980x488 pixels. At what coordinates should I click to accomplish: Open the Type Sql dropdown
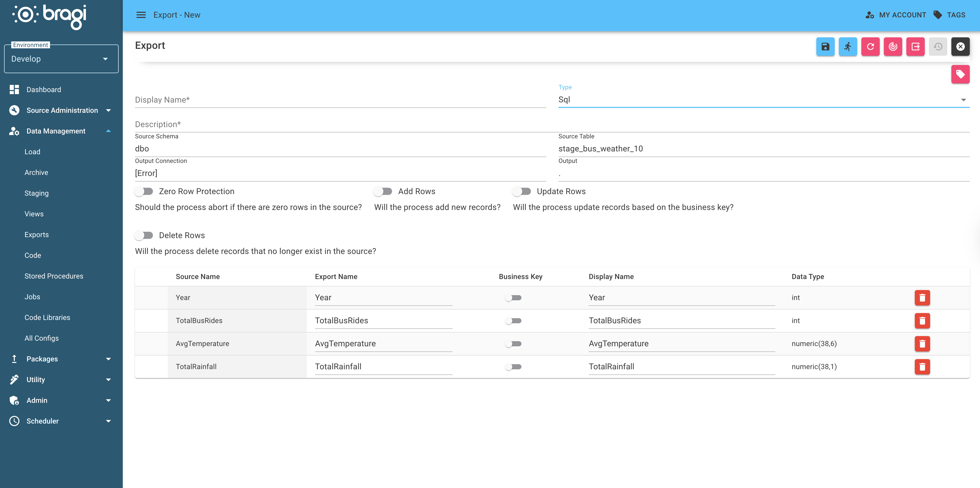point(764,100)
